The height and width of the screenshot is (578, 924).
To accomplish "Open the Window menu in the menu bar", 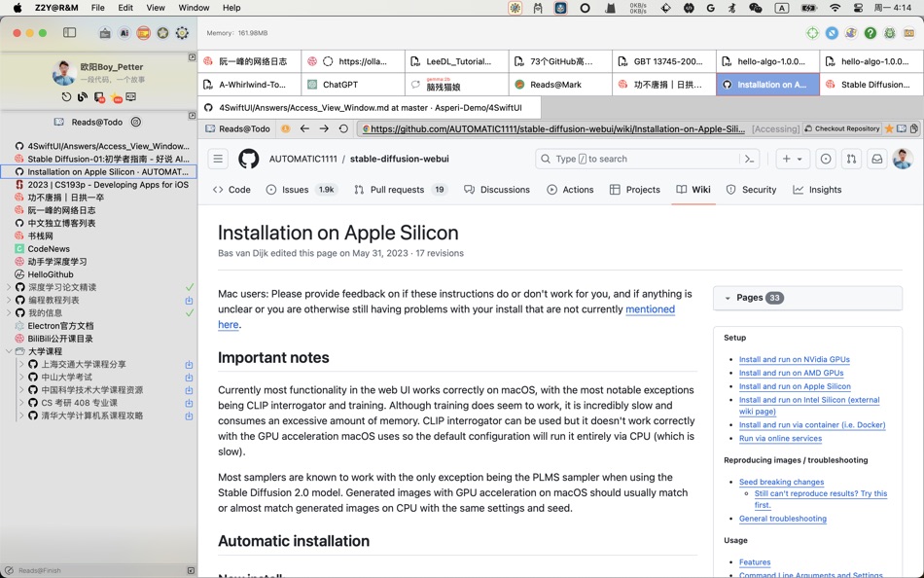I will click(195, 8).
